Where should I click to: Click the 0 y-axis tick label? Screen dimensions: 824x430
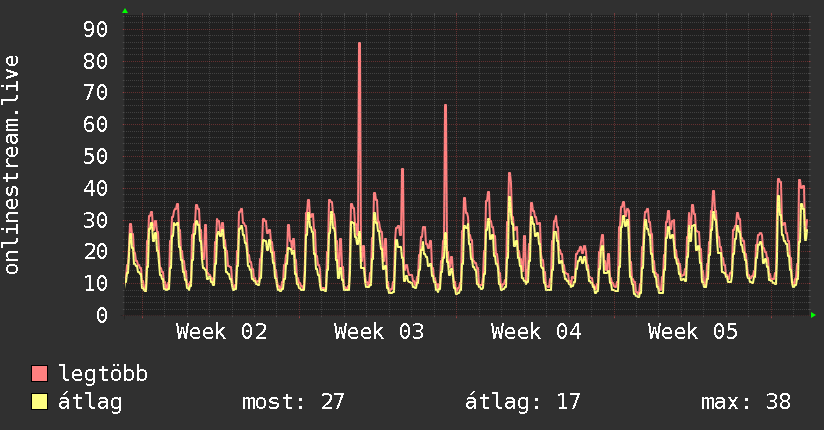pos(102,315)
